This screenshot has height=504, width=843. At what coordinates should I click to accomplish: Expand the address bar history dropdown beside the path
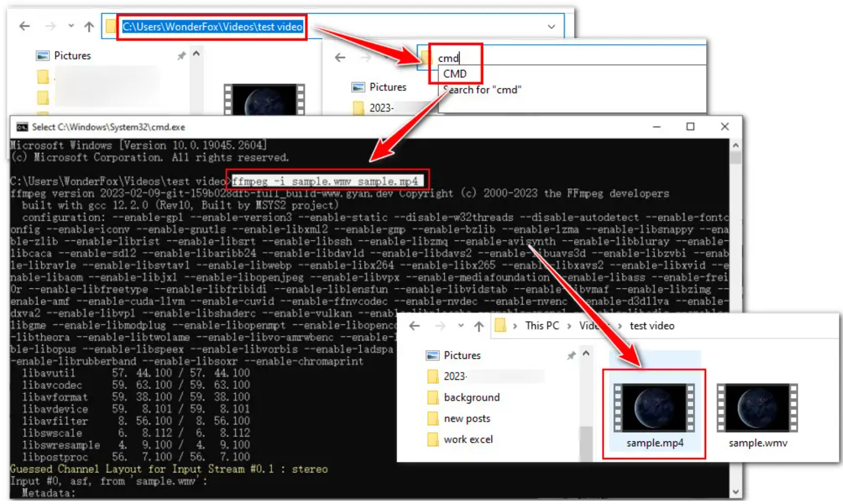551,27
